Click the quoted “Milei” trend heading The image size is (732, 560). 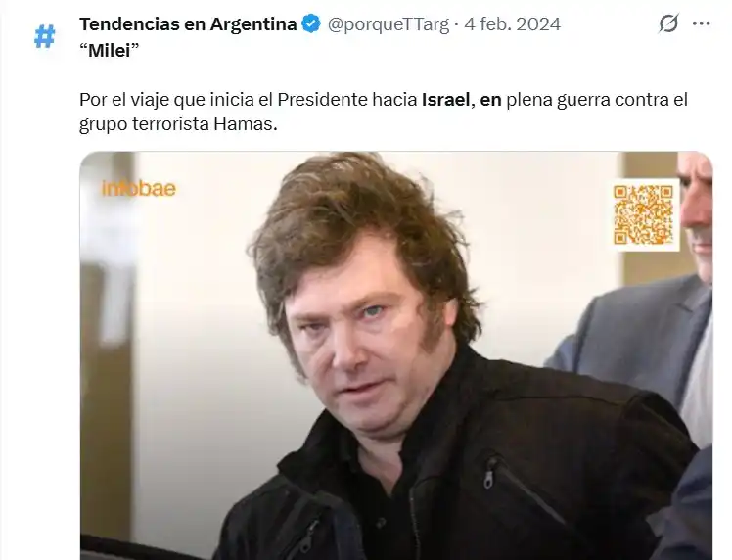coord(110,51)
